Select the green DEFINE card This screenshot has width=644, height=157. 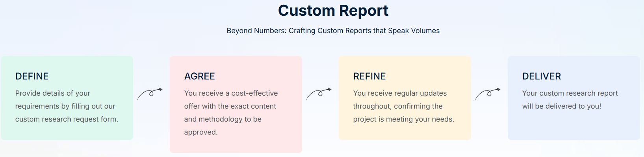coord(67,98)
